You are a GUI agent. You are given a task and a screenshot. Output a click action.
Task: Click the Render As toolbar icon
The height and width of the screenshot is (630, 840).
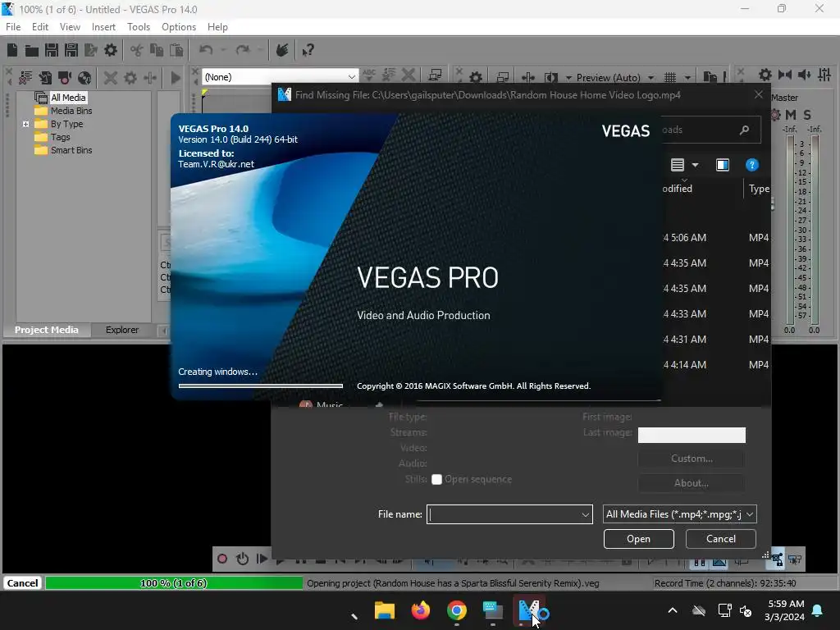[90, 50]
